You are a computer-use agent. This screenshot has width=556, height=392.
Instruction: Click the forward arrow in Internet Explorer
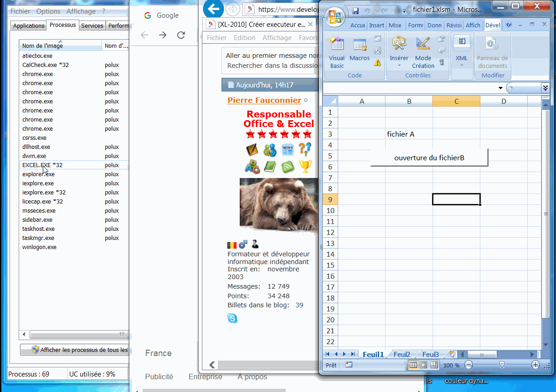coord(232,9)
